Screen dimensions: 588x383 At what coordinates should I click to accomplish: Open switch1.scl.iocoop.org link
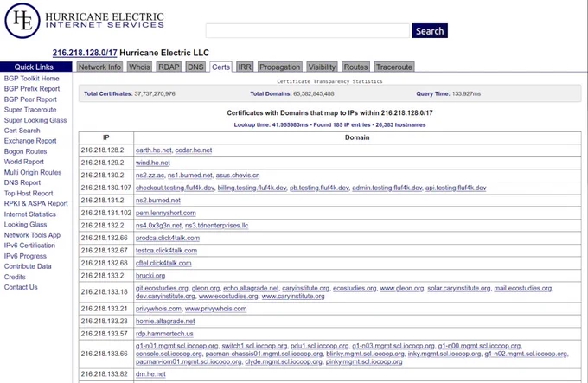(254, 346)
